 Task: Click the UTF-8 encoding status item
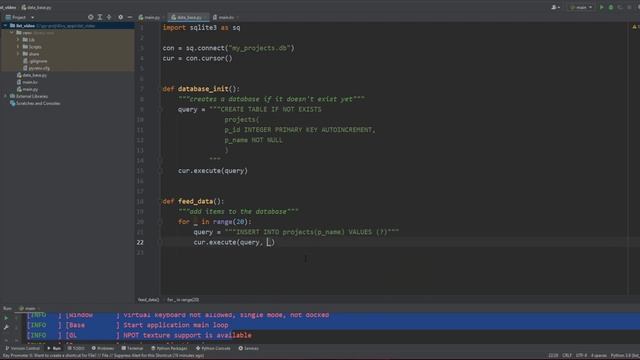click(581, 356)
